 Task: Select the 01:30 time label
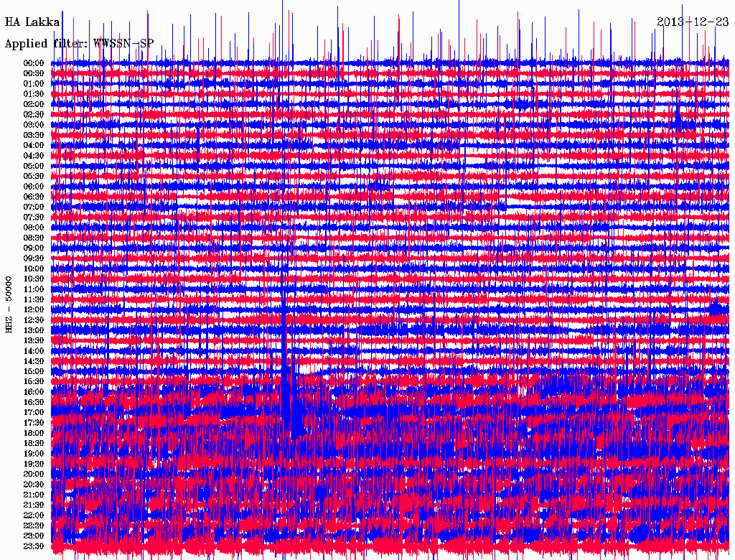click(34, 94)
